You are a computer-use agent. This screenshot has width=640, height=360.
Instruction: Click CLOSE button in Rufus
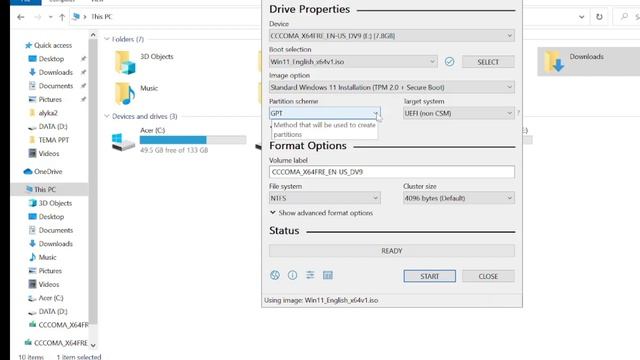488,276
